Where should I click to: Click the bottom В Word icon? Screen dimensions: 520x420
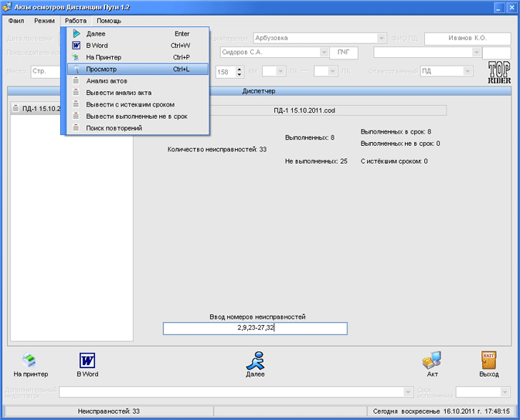point(87,361)
